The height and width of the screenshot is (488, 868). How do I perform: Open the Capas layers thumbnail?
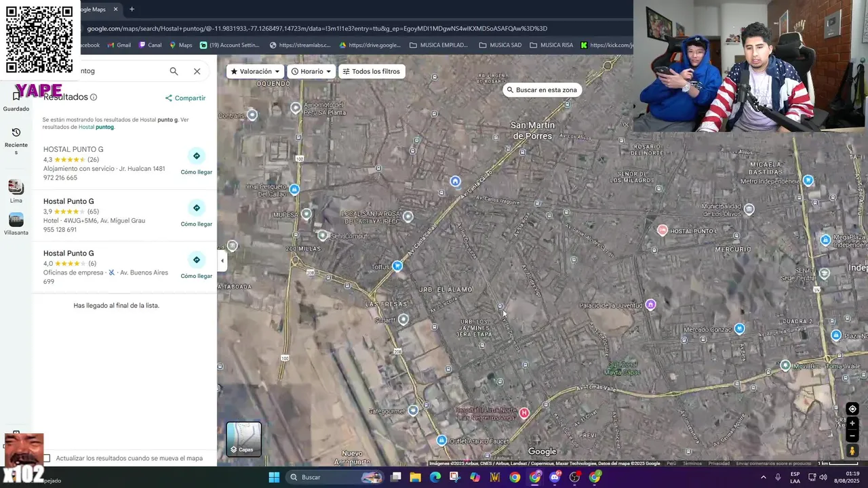[x=243, y=439]
